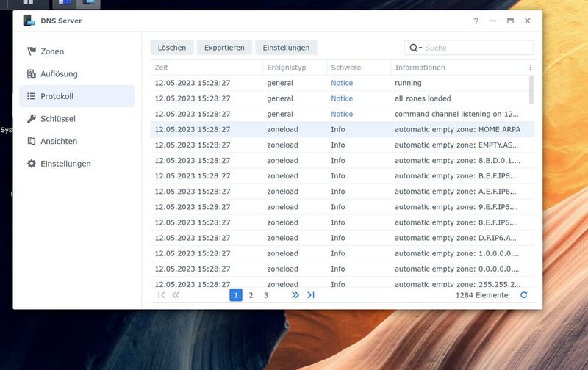Screen dimensions: 588x370
Task: Click the Protokoll list icon
Action: 32,96
